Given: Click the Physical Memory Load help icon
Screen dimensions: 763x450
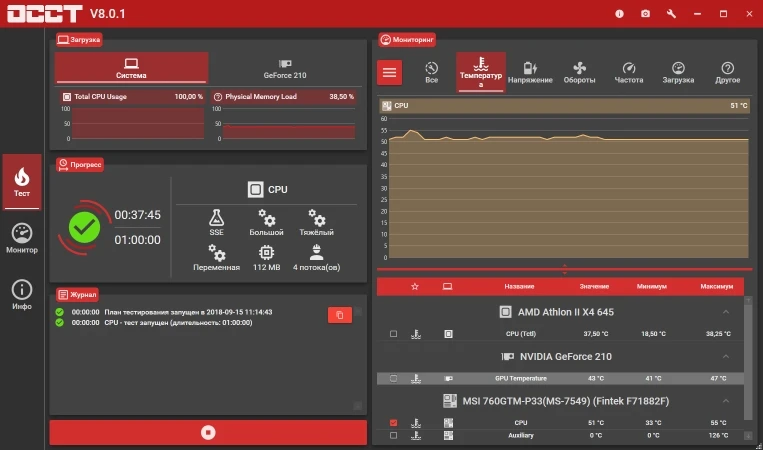Looking at the screenshot, I should [218, 97].
